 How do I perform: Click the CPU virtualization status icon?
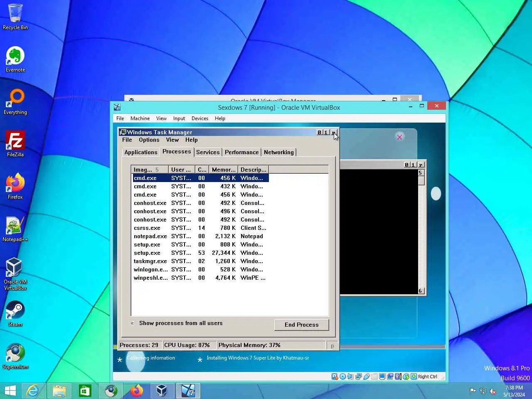point(398,377)
